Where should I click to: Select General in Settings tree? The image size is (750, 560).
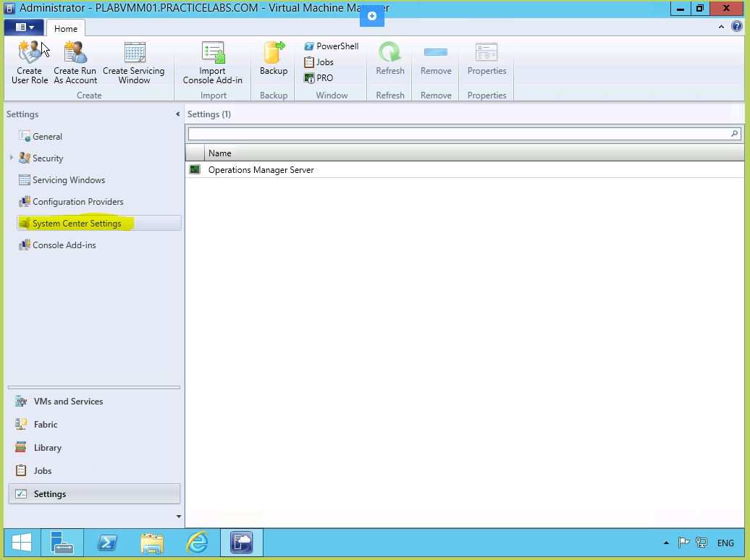pos(47,136)
